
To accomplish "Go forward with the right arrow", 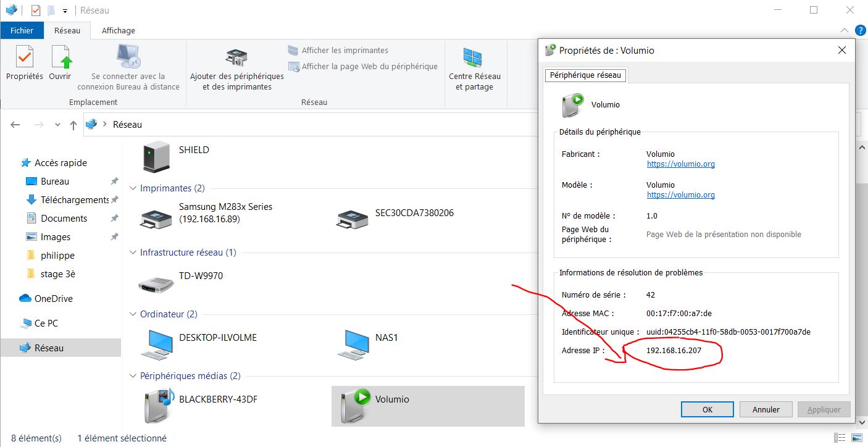I will [38, 125].
